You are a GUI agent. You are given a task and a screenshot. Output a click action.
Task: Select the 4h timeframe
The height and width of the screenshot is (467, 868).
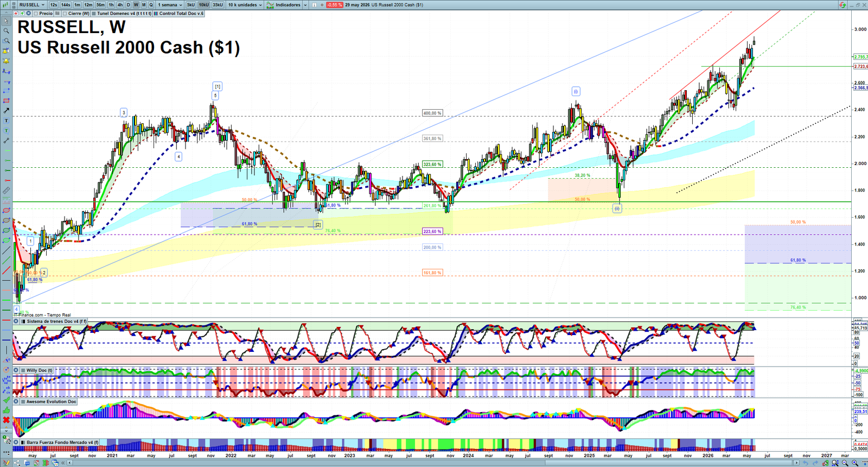120,5
